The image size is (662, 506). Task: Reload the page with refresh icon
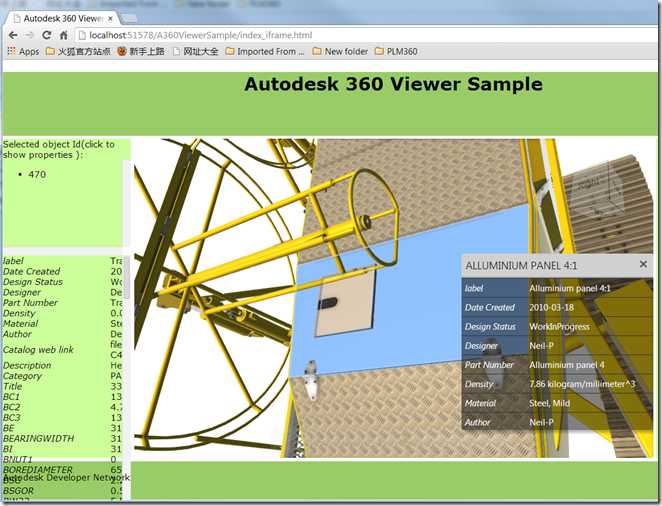[x=46, y=35]
